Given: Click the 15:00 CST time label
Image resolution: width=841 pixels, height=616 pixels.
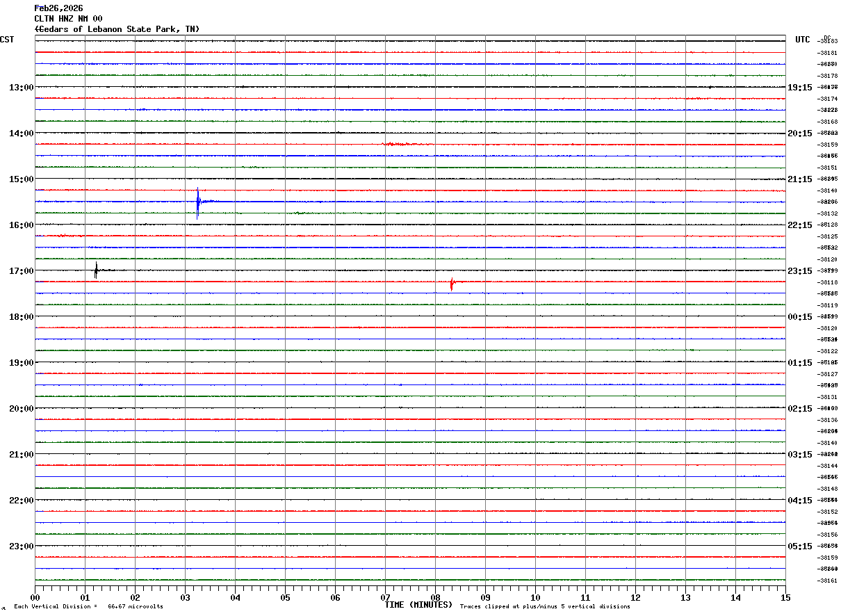Looking at the screenshot, I should tap(21, 179).
